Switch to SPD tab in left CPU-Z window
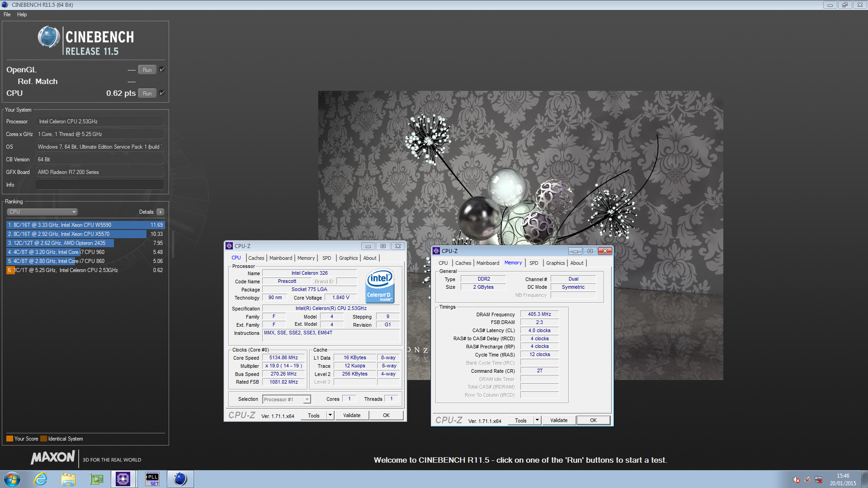868x488 pixels. click(x=327, y=258)
